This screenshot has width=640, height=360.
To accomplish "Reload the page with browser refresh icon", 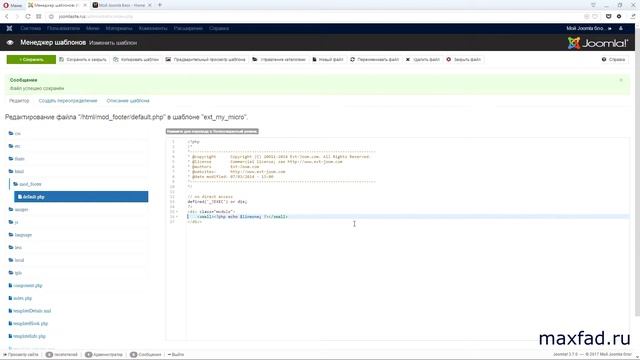I will [28, 16].
